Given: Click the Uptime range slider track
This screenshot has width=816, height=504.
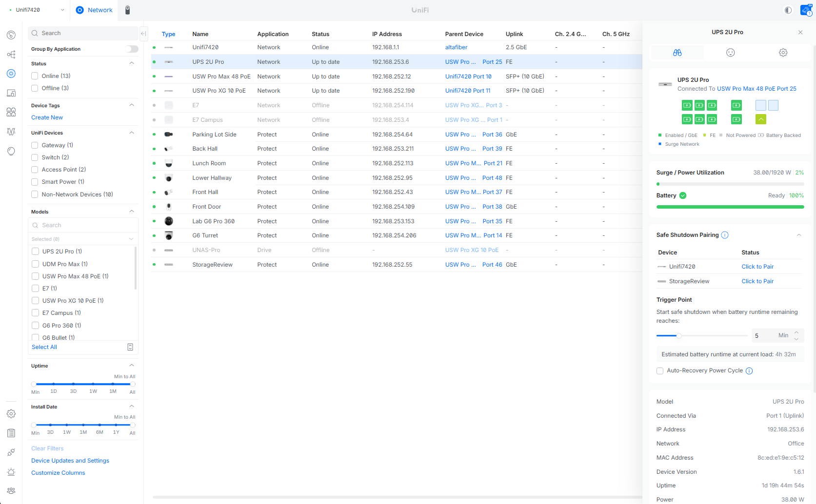Looking at the screenshot, I should click(83, 384).
